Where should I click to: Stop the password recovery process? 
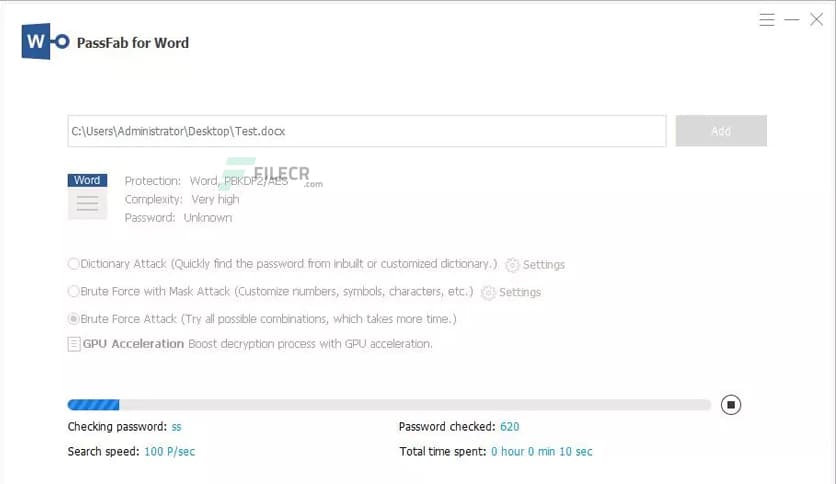tap(731, 405)
